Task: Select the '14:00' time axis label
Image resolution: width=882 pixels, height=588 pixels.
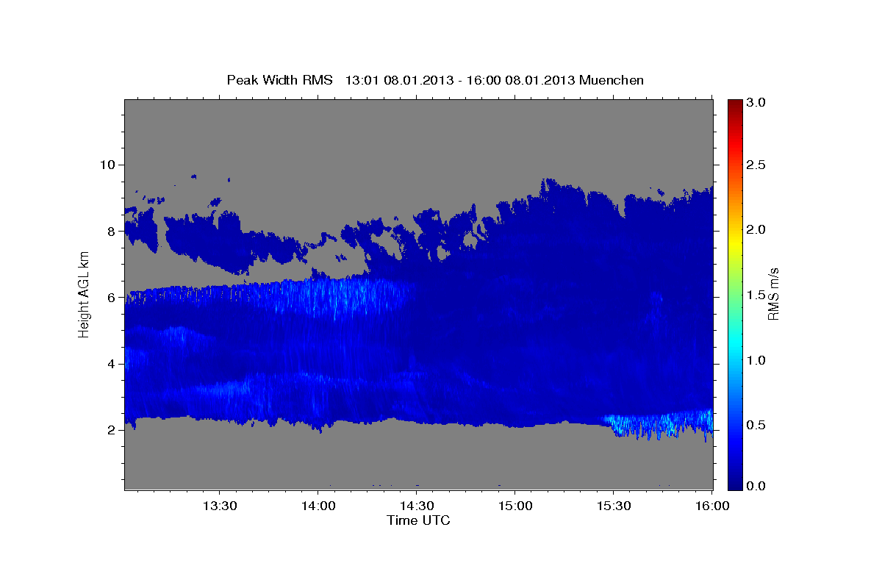Action: [318, 506]
